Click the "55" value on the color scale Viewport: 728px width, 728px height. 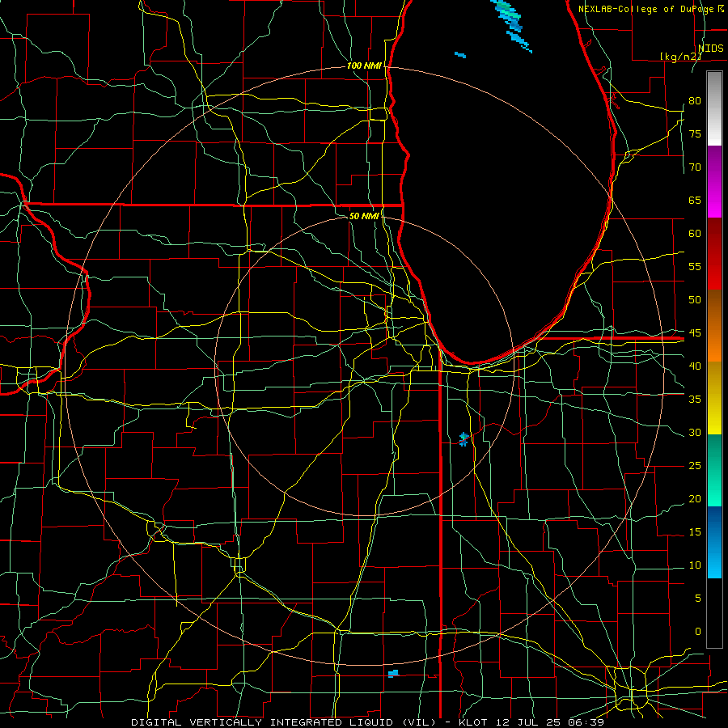[x=695, y=266]
